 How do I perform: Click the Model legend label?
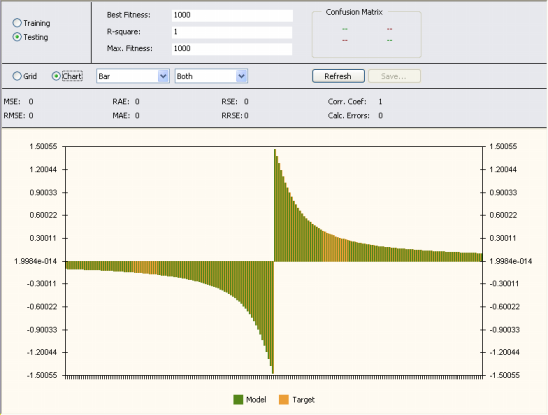(256, 400)
